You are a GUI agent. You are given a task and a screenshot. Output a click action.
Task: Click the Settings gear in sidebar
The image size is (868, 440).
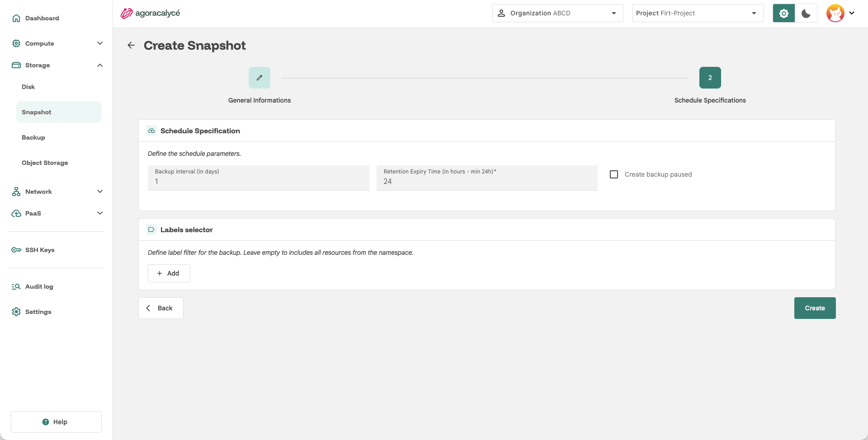16,312
